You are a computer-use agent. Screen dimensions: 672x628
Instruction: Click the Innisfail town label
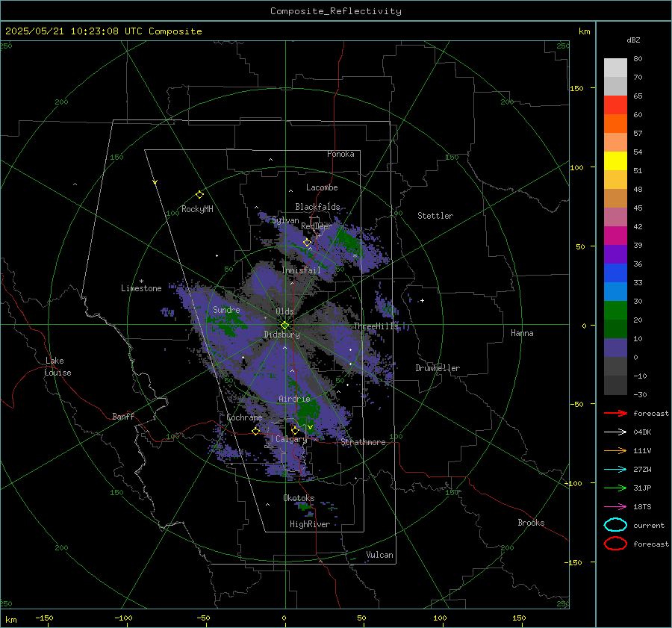[302, 270]
